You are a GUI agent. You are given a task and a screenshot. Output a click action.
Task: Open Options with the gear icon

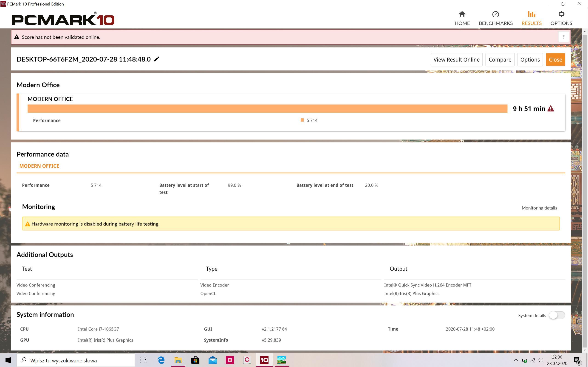pos(561,14)
